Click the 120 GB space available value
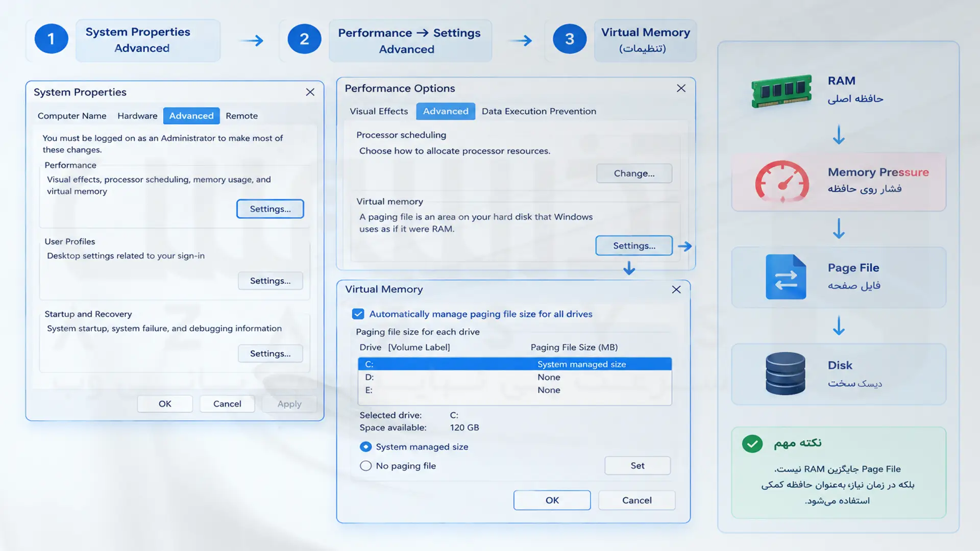980x551 pixels. tap(464, 428)
